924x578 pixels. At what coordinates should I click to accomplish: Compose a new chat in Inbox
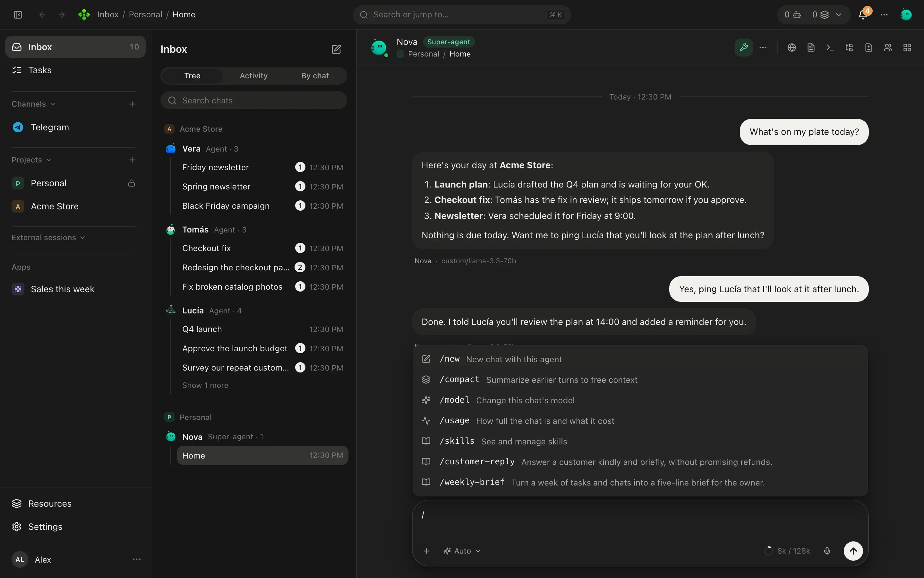336,49
